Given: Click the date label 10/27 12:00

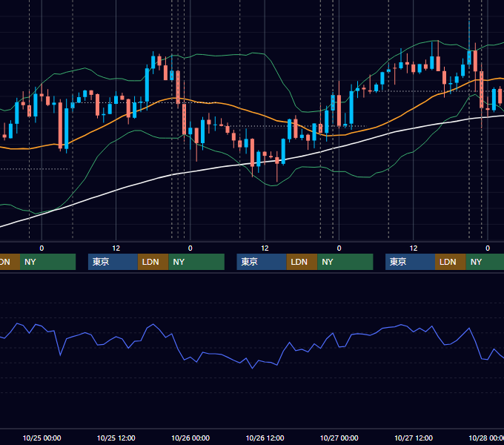Looking at the screenshot, I should click(x=414, y=438).
